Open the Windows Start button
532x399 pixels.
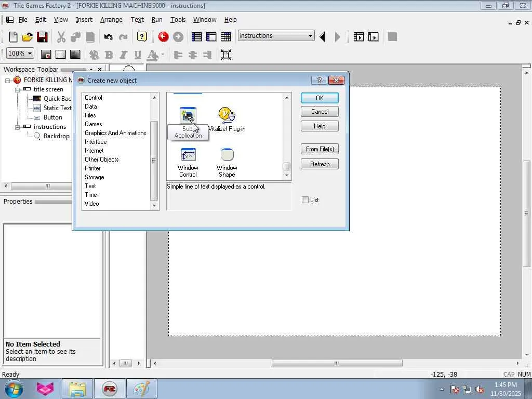coord(14,389)
